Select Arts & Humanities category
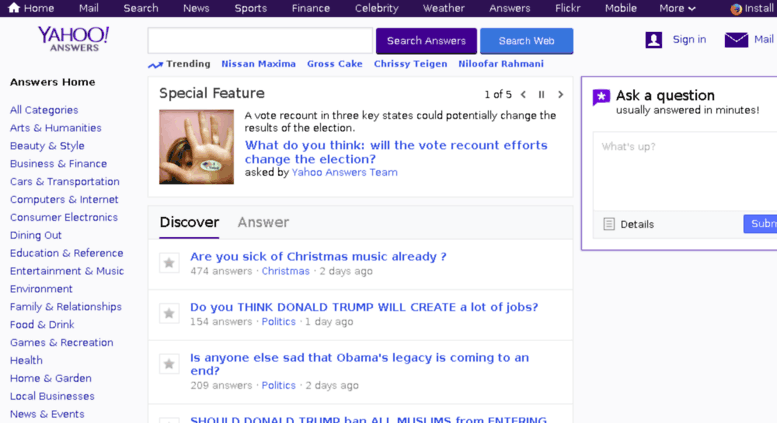 point(56,128)
